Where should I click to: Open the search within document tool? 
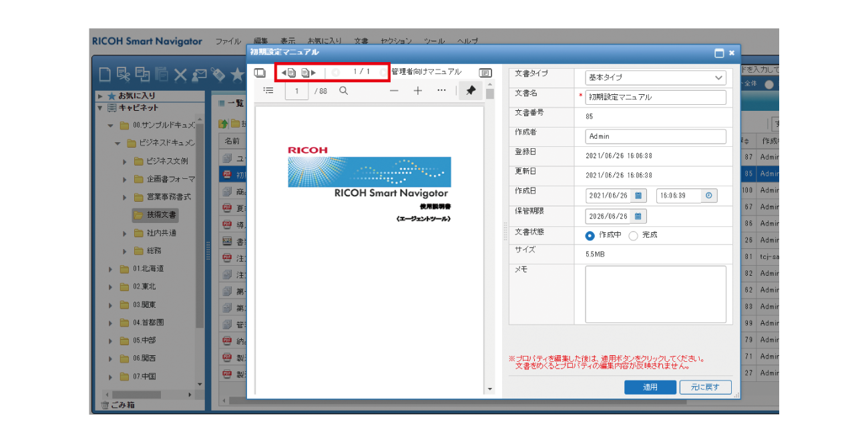tap(343, 91)
